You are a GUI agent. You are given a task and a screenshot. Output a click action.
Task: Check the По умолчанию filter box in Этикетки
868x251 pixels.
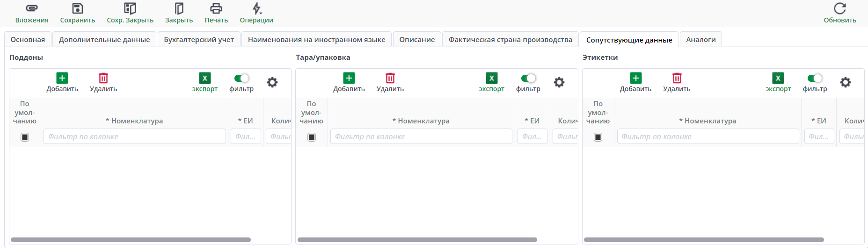point(598,137)
